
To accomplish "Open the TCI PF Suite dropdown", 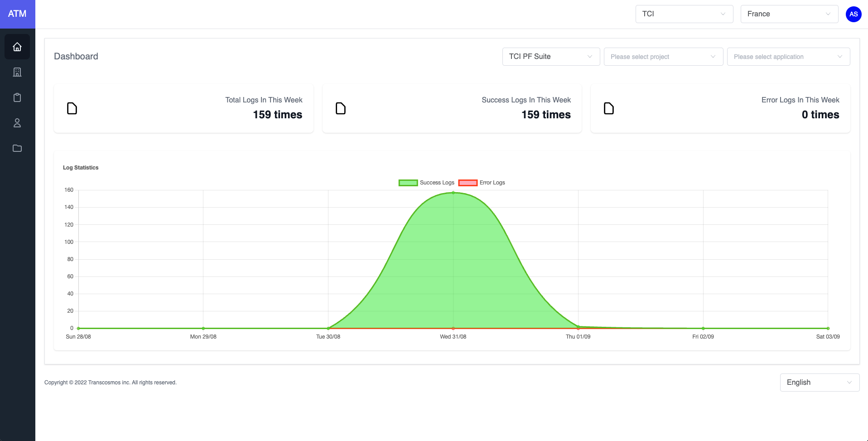I will pyautogui.click(x=550, y=57).
